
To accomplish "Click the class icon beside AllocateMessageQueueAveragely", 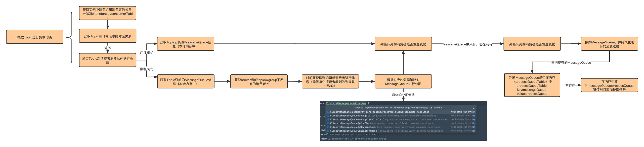I will pyautogui.click(x=328, y=116).
